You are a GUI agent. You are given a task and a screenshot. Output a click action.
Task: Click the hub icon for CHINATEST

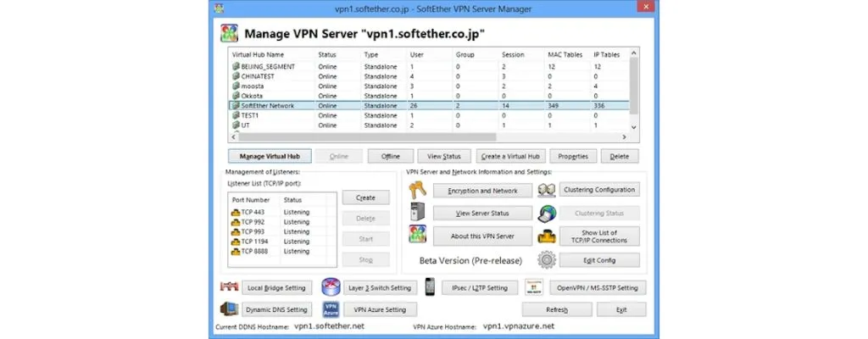[x=236, y=76]
